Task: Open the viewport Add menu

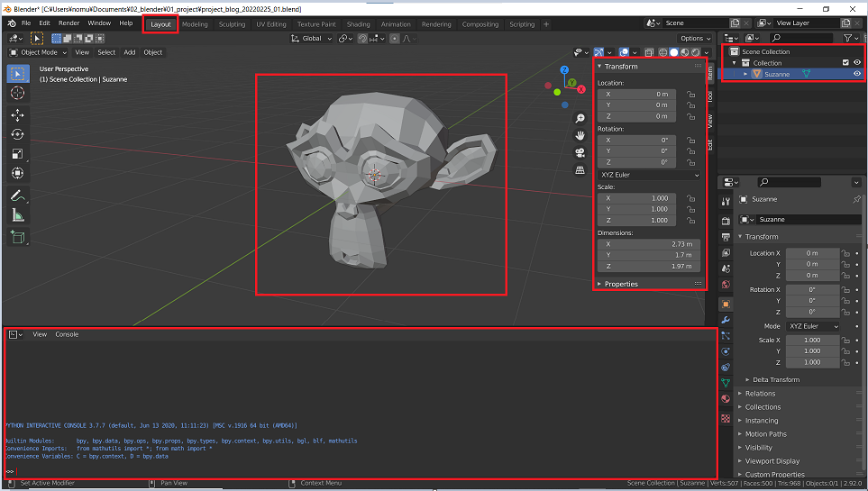Action: pyautogui.click(x=130, y=52)
